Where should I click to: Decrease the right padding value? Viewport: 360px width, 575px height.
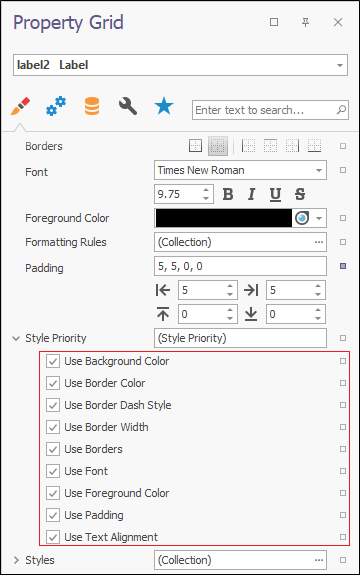click(318, 294)
